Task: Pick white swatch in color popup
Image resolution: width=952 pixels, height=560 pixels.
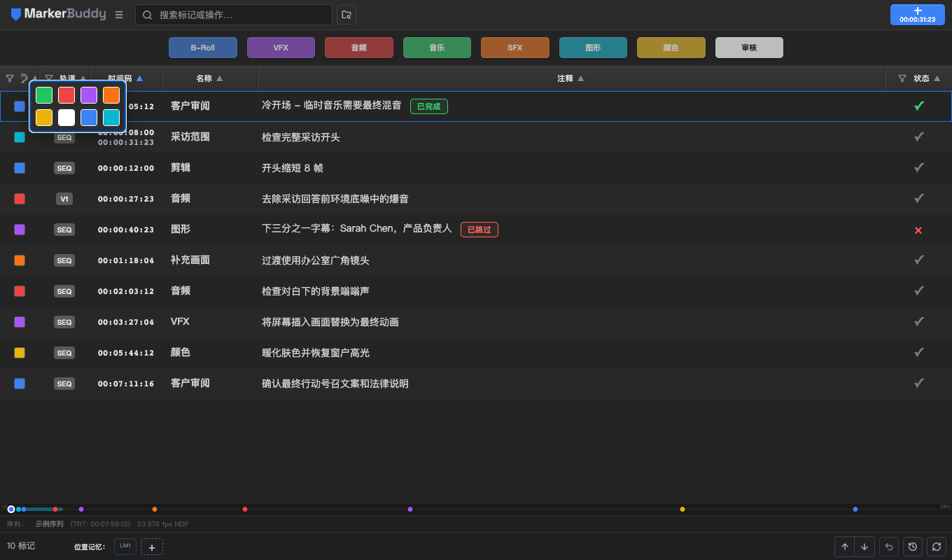Action: (x=66, y=118)
